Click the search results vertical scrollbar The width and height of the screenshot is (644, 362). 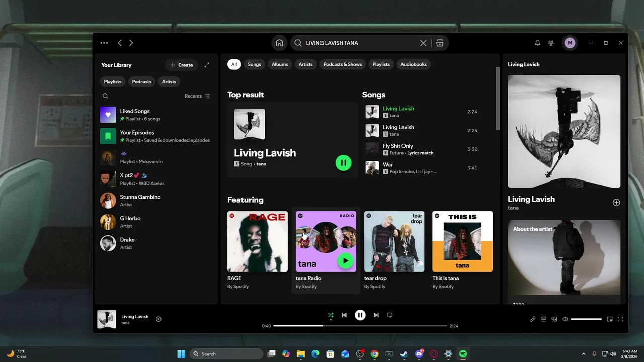pyautogui.click(x=498, y=98)
